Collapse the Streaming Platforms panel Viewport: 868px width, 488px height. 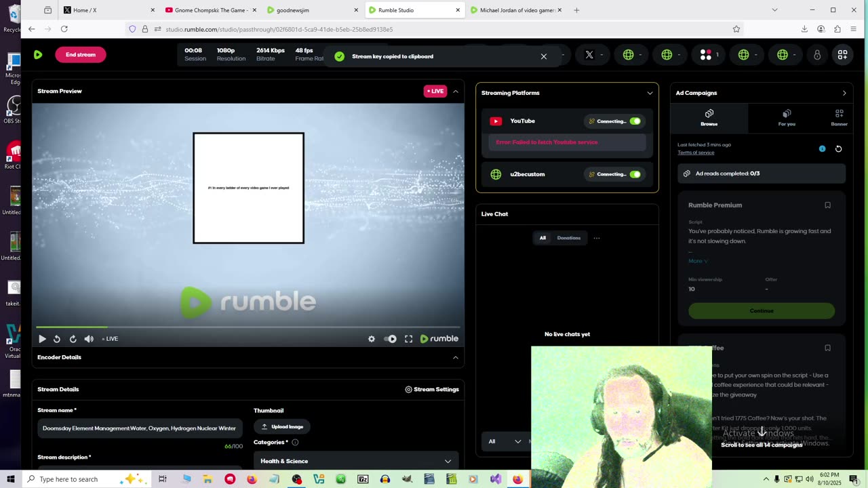[x=650, y=93]
